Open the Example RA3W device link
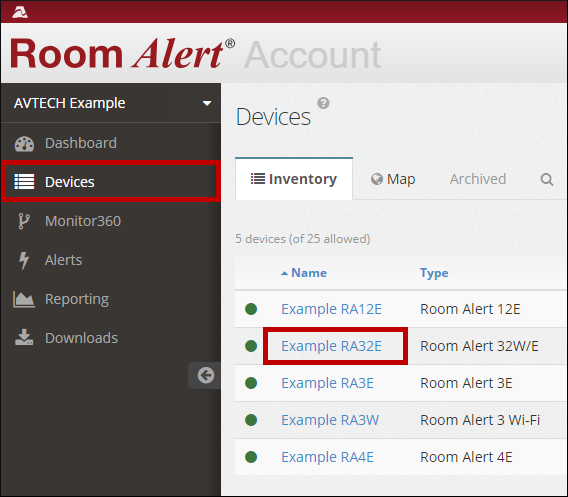Image resolution: width=568 pixels, height=497 pixels. (330, 420)
